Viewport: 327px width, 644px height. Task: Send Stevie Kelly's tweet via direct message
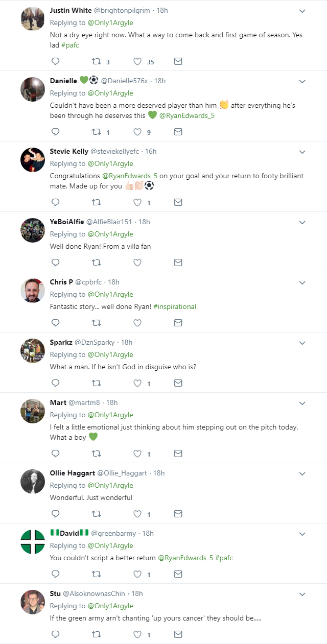(178, 203)
